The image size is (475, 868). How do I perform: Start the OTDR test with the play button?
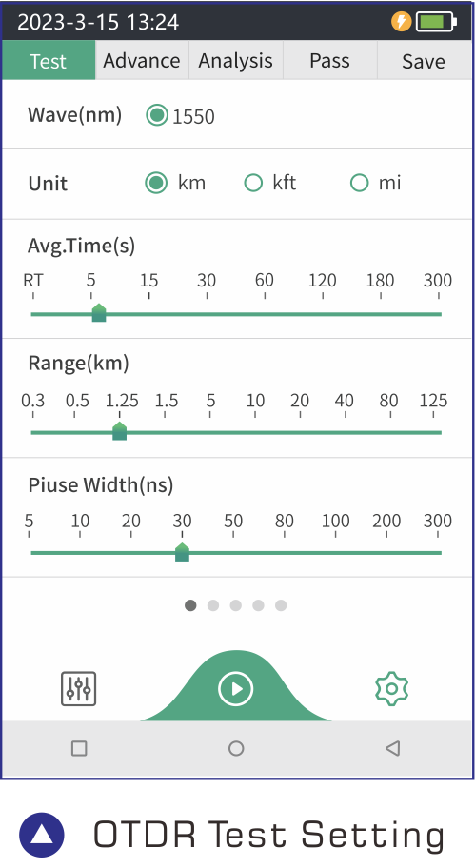pyautogui.click(x=236, y=689)
